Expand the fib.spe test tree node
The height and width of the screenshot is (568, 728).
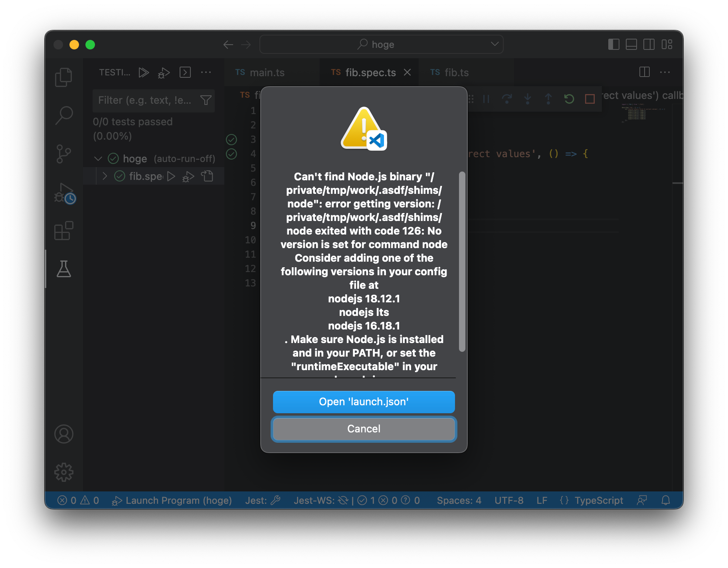coord(105,176)
